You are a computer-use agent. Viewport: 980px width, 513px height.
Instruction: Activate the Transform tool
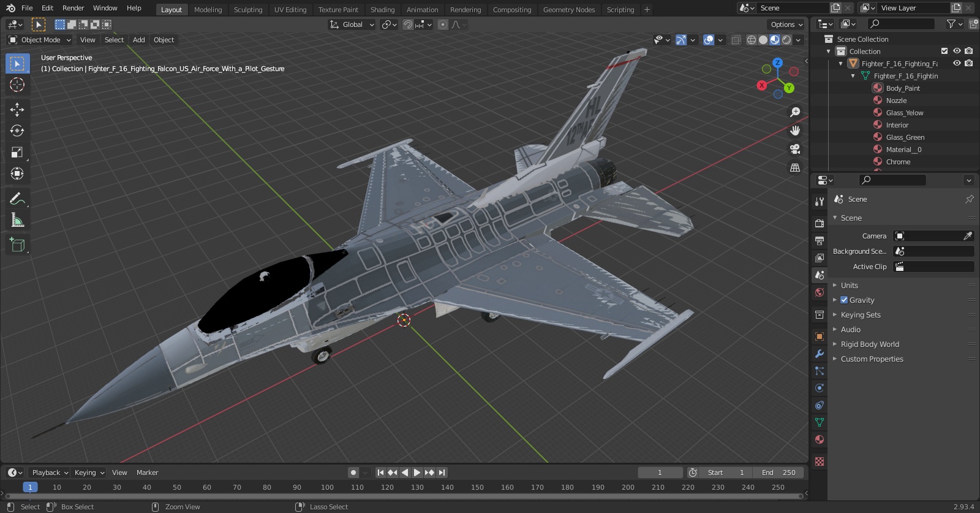point(17,174)
